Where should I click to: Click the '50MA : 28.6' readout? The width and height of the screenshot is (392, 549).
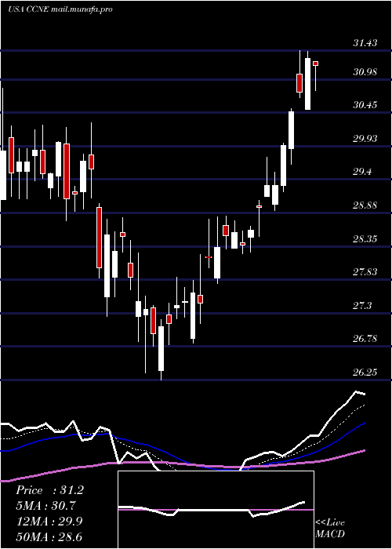click(49, 536)
